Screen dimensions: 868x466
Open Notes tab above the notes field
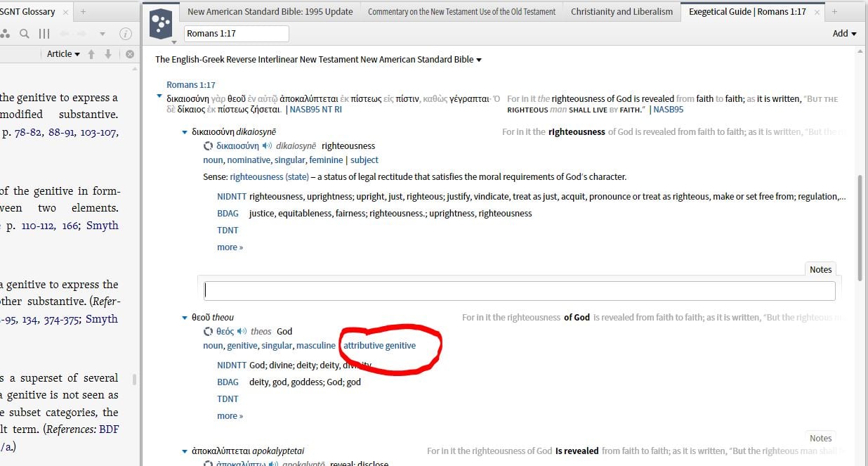pos(820,269)
